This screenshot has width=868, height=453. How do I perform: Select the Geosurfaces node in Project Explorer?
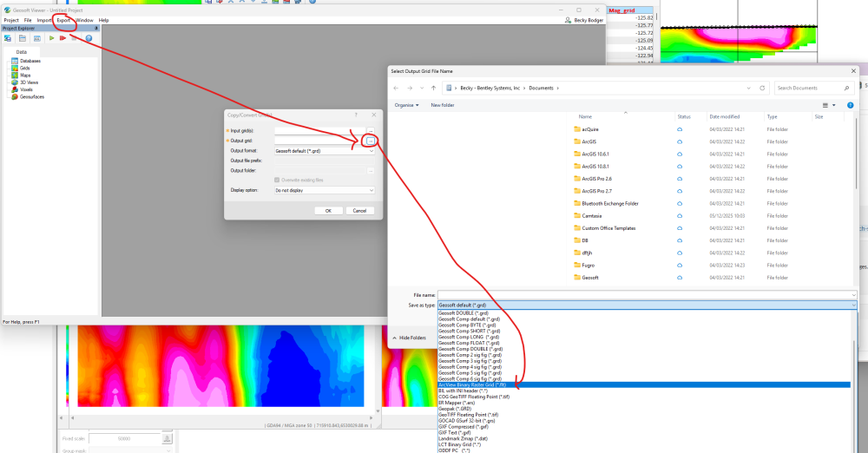tap(31, 97)
